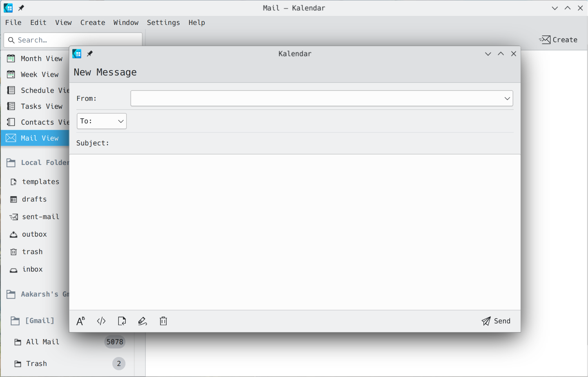
Task: Attach a file using the document icon
Action: coord(122,321)
